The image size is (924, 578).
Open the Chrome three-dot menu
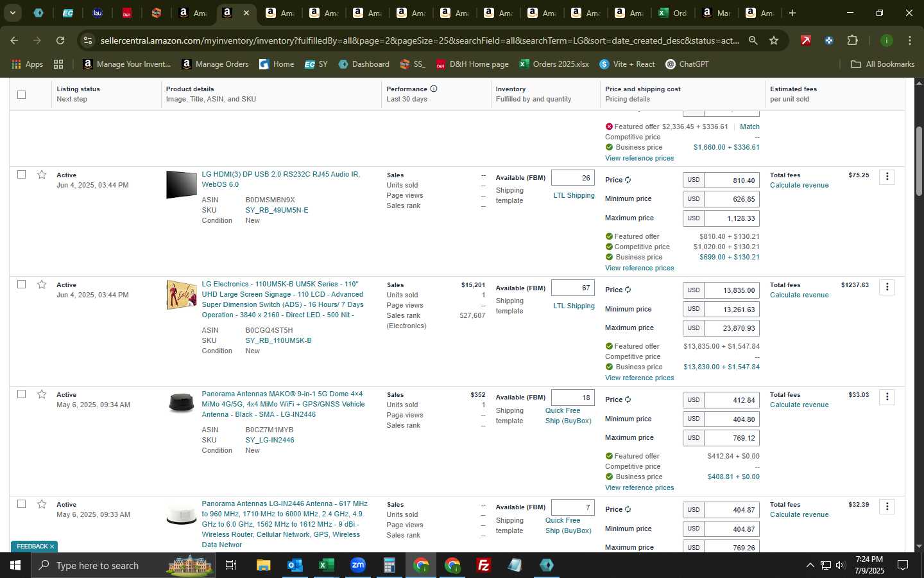[x=910, y=40]
